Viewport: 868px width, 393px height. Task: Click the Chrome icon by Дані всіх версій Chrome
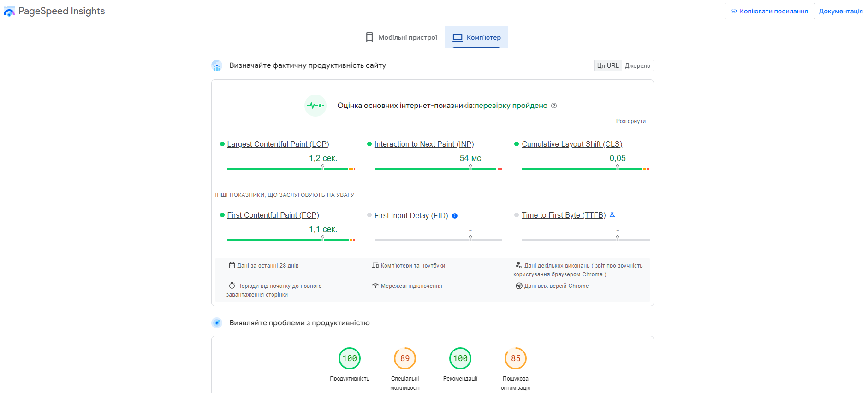pyautogui.click(x=519, y=286)
